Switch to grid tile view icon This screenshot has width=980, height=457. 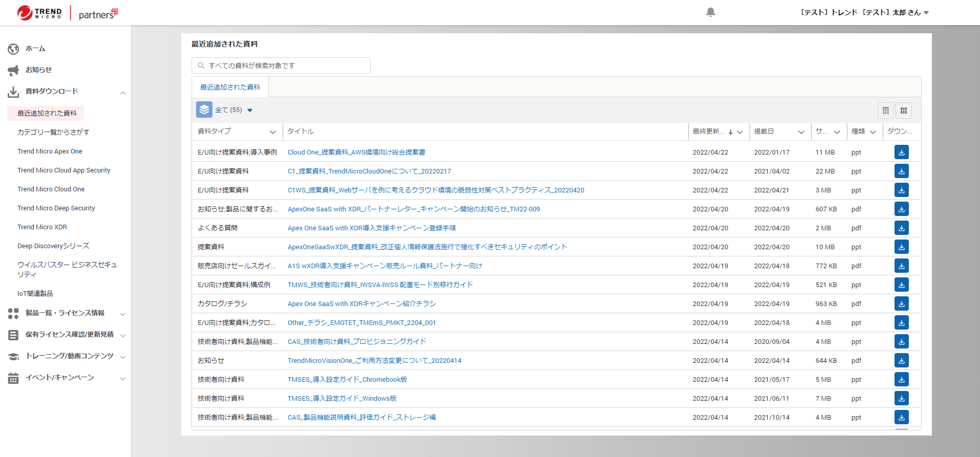coord(904,111)
